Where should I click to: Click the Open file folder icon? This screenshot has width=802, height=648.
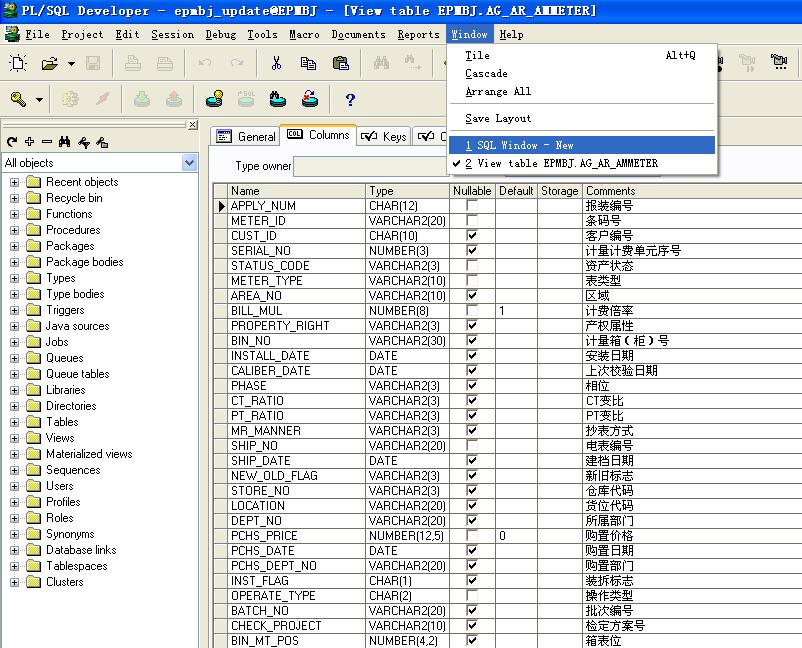[x=47, y=63]
